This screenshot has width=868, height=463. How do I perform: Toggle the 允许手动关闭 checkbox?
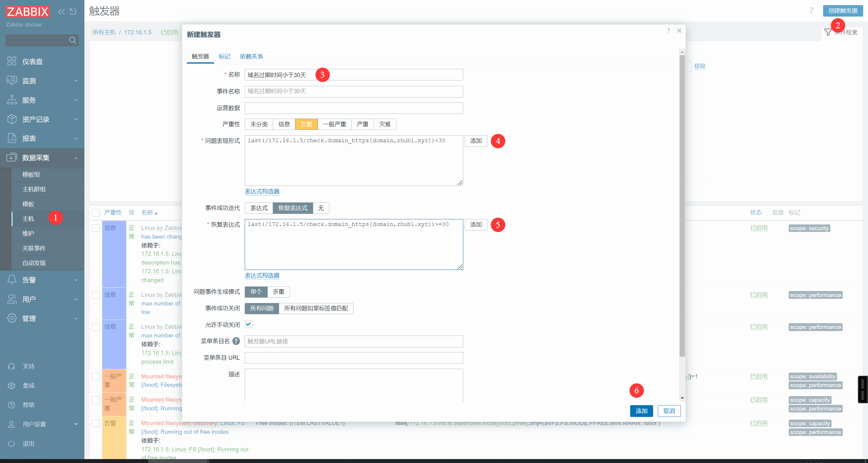pos(249,324)
